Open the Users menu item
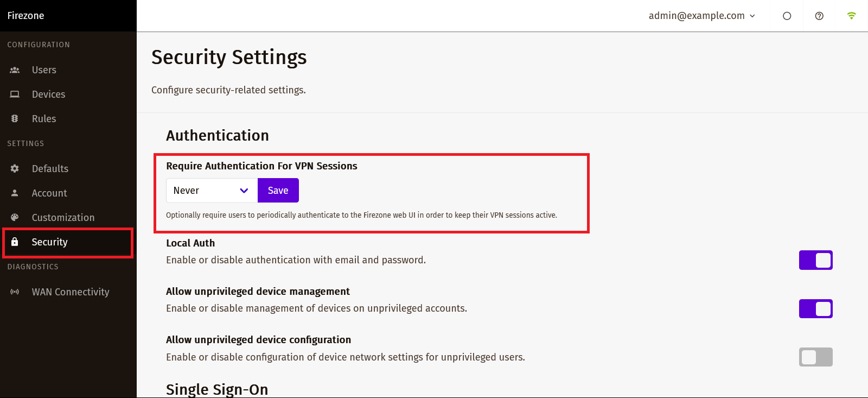868x398 pixels. (x=68, y=70)
